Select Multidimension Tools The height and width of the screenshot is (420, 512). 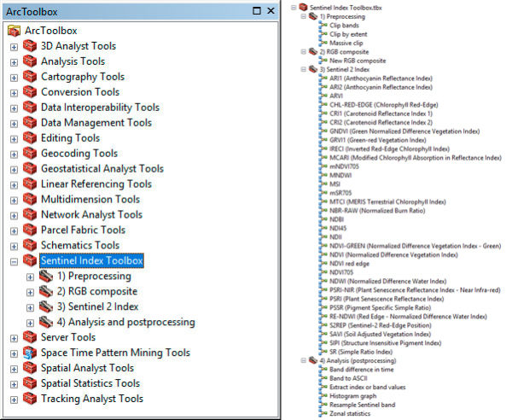90,200
